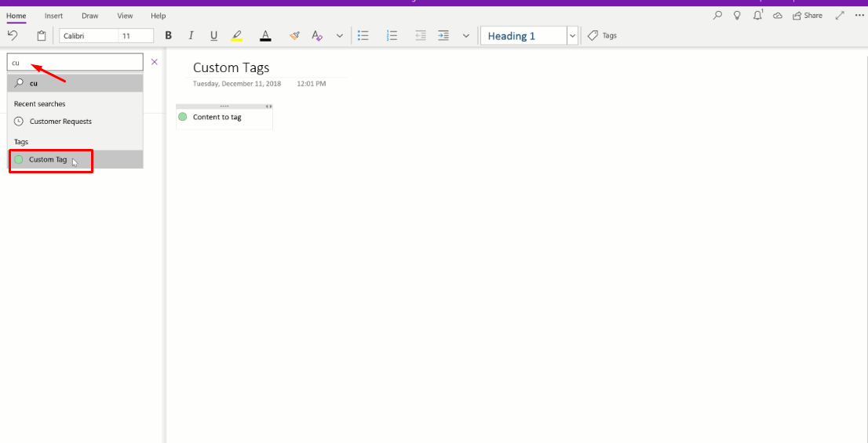Choose the Heading 1 style box
868x443 pixels.
[x=523, y=36]
